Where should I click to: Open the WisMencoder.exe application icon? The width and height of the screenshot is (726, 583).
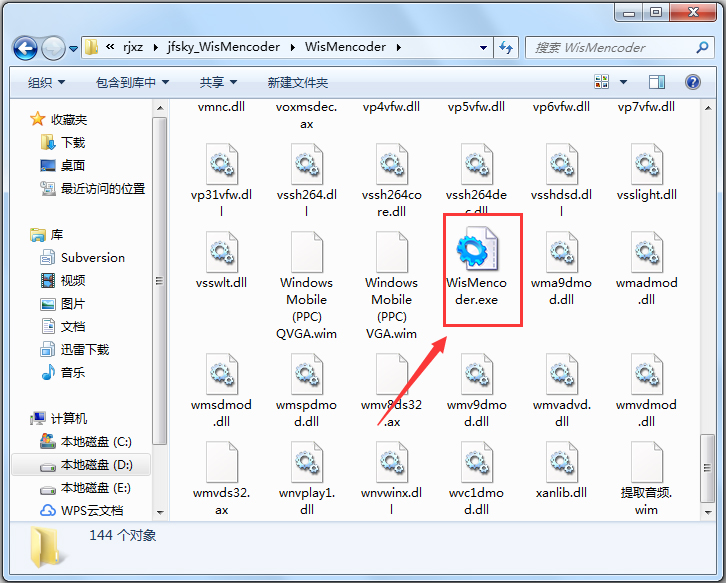point(476,249)
